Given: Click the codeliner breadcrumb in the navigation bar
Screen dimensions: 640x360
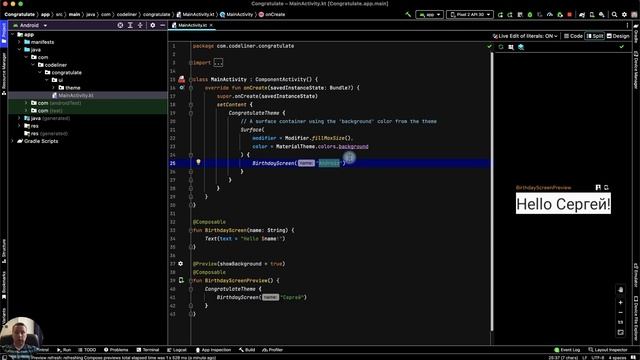Looking at the screenshot, I should [127, 14].
